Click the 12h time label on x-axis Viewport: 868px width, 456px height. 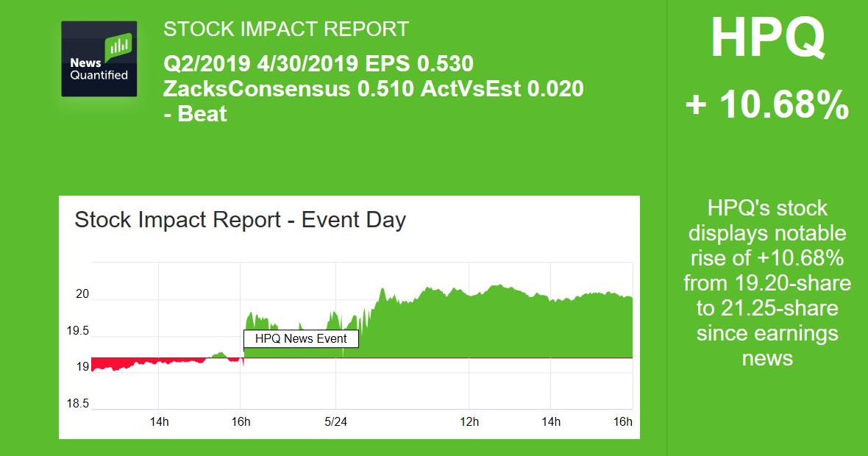pyautogui.click(x=469, y=421)
